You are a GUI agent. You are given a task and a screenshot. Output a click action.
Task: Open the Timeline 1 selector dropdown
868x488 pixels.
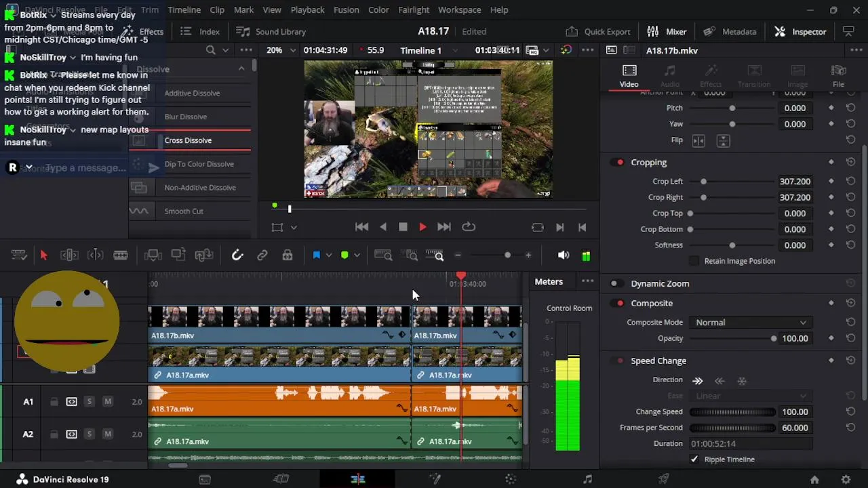coord(427,50)
